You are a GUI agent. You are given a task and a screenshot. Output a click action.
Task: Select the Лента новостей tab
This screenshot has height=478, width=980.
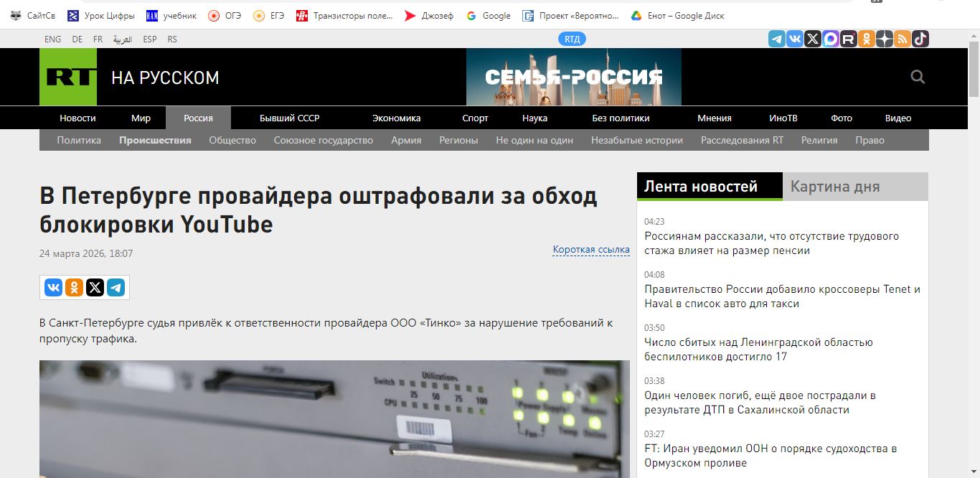[701, 187]
